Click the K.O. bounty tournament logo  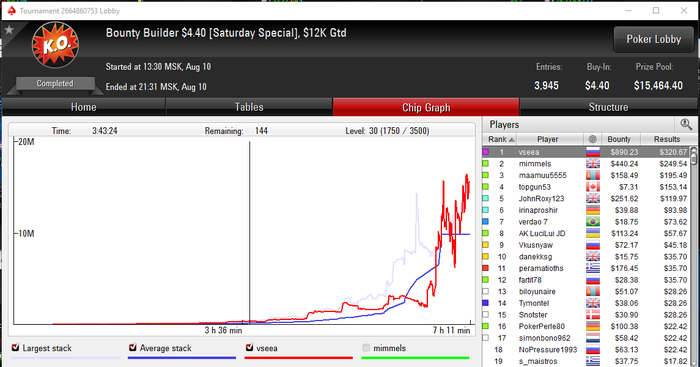(x=55, y=45)
